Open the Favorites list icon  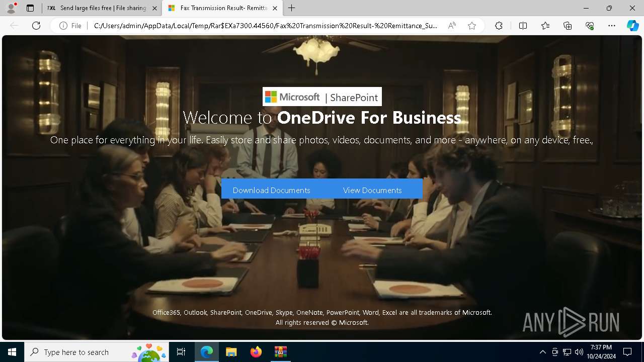point(545,26)
